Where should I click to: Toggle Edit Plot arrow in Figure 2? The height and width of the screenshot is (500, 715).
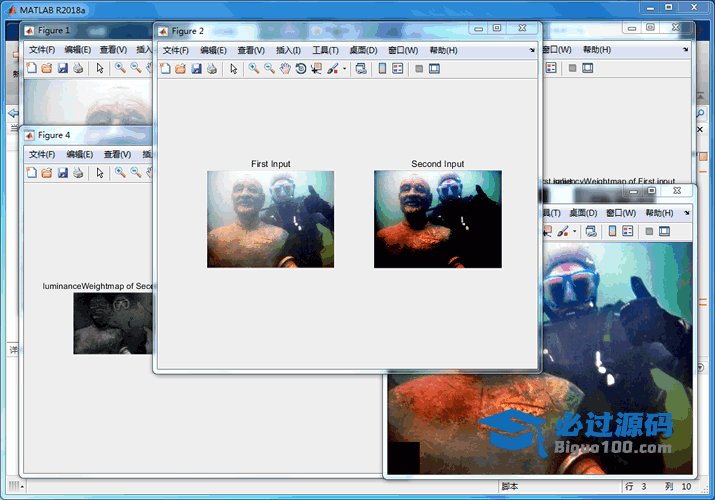pos(233,69)
